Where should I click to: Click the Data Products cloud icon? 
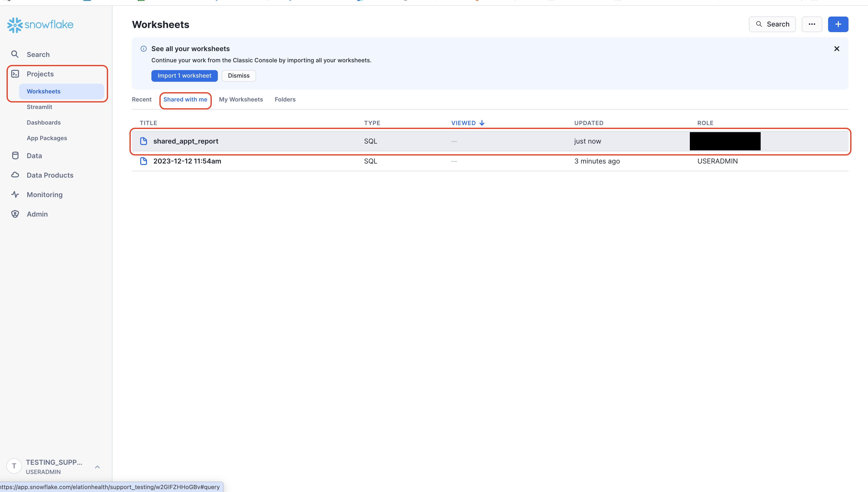pos(15,175)
